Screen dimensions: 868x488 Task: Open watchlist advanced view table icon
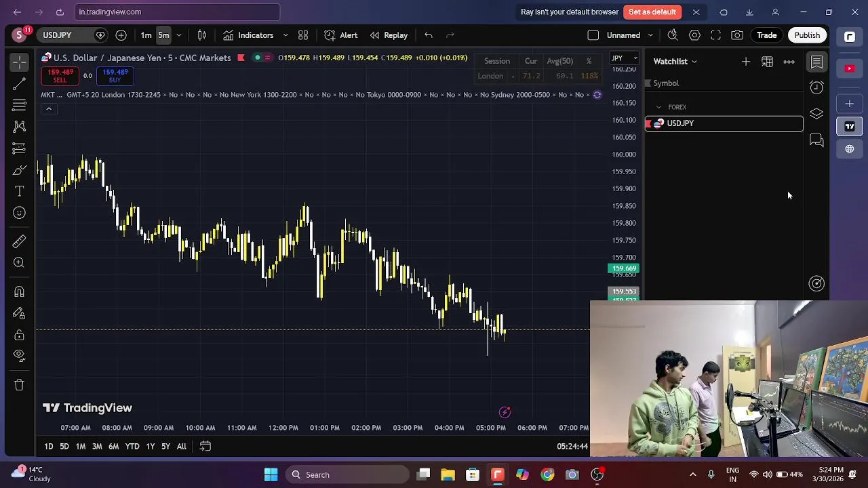point(768,62)
